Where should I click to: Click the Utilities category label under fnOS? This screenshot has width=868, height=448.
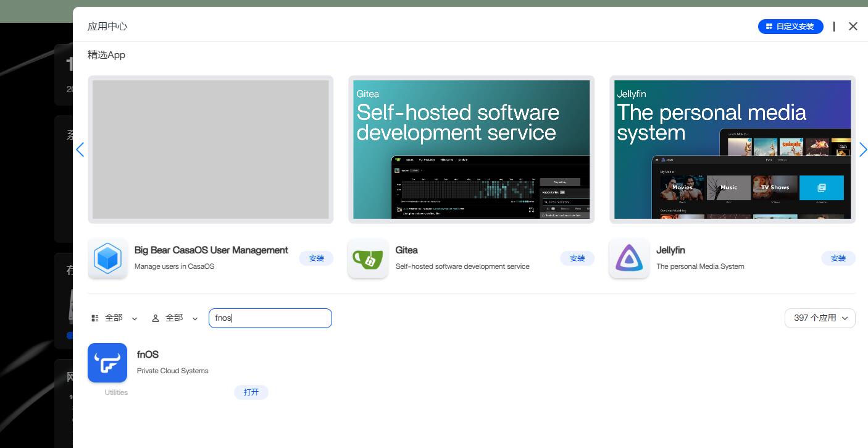click(116, 392)
